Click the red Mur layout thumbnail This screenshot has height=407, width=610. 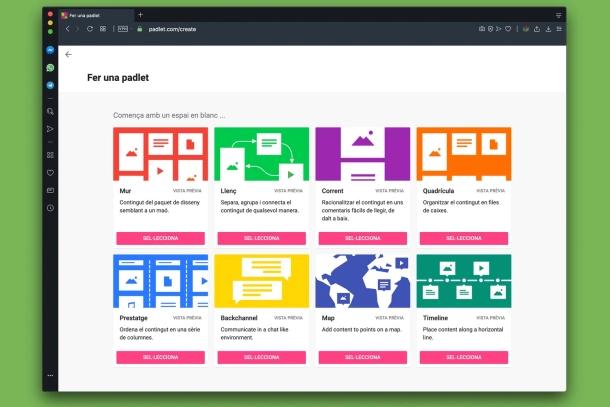point(161,154)
